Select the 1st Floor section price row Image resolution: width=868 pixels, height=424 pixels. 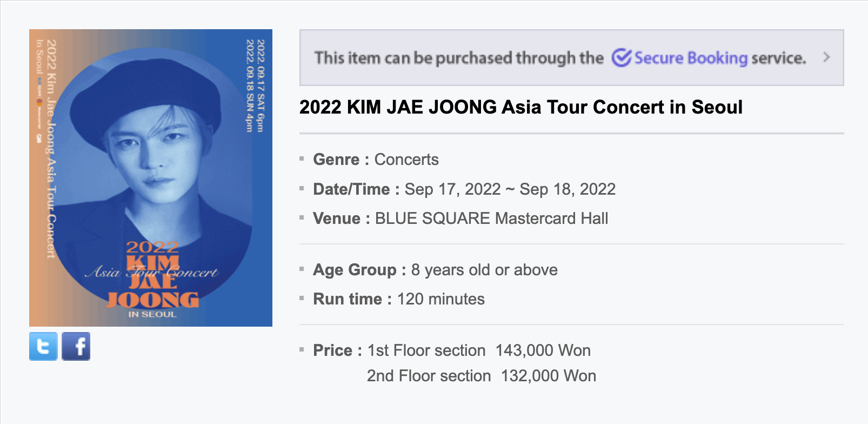point(479,350)
